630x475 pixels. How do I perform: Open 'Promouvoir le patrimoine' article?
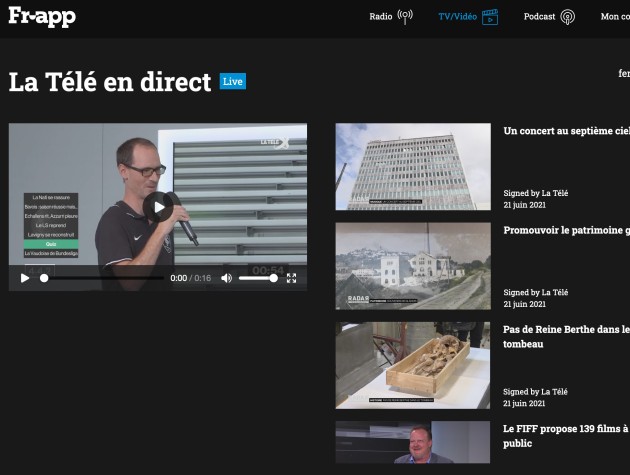(567, 230)
